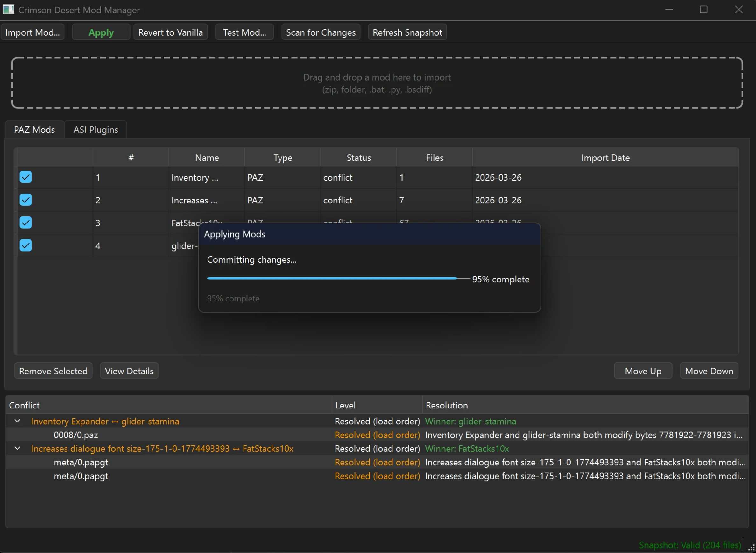Click Revert to Vanilla

coord(170,32)
